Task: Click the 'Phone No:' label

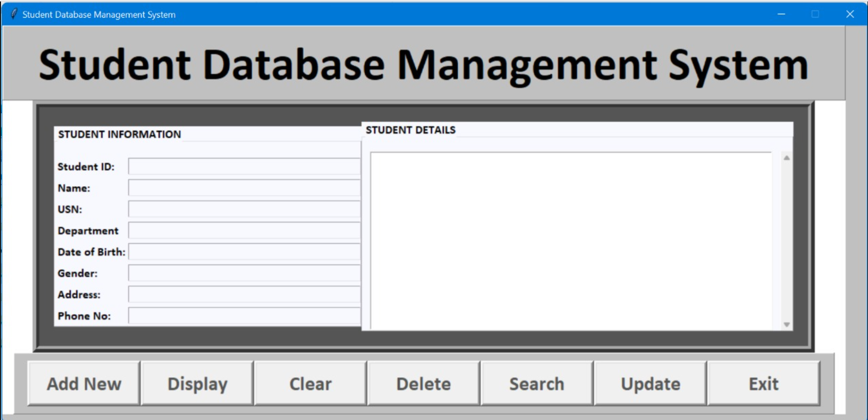Action: [x=84, y=316]
